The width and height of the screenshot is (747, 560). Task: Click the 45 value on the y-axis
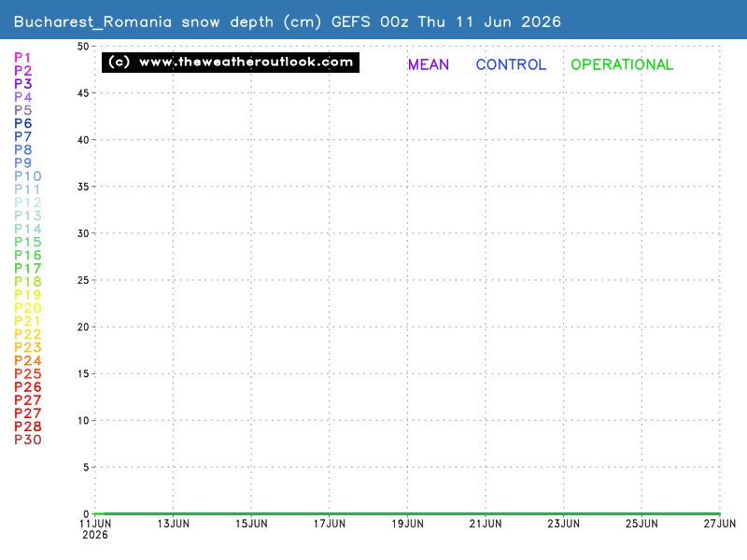click(x=83, y=92)
